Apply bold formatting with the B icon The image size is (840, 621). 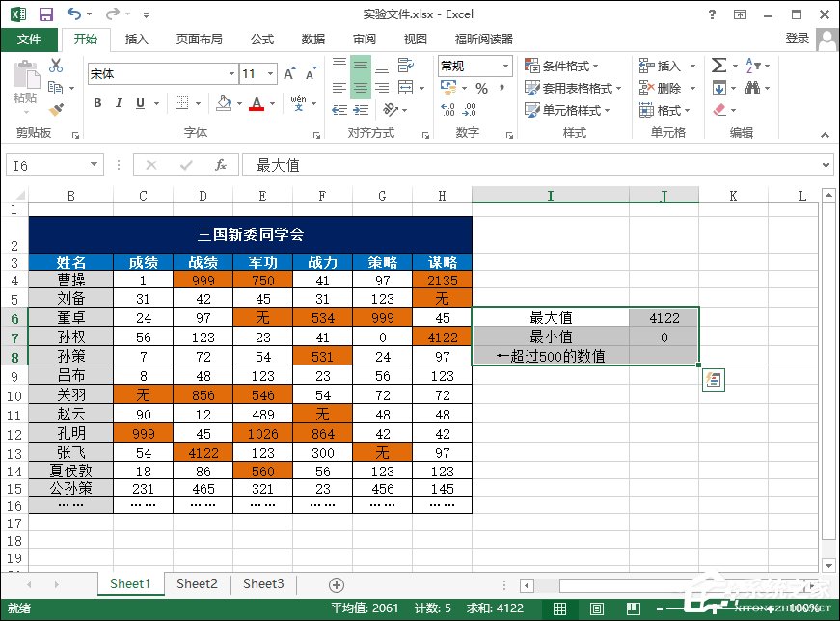[x=96, y=102]
